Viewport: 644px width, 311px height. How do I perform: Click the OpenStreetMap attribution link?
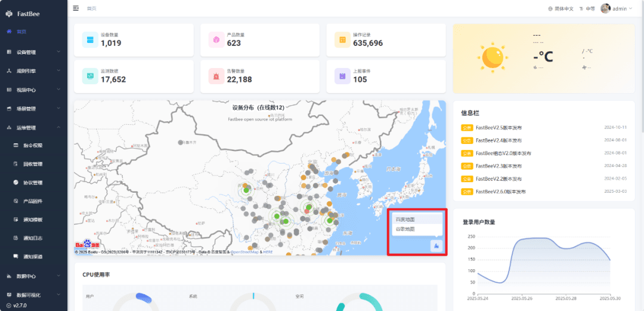point(245,252)
